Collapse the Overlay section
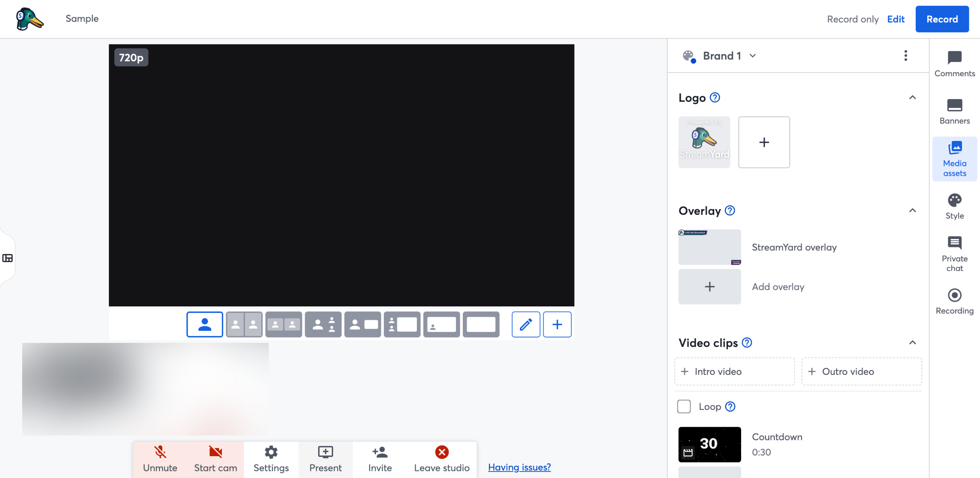 tap(912, 211)
